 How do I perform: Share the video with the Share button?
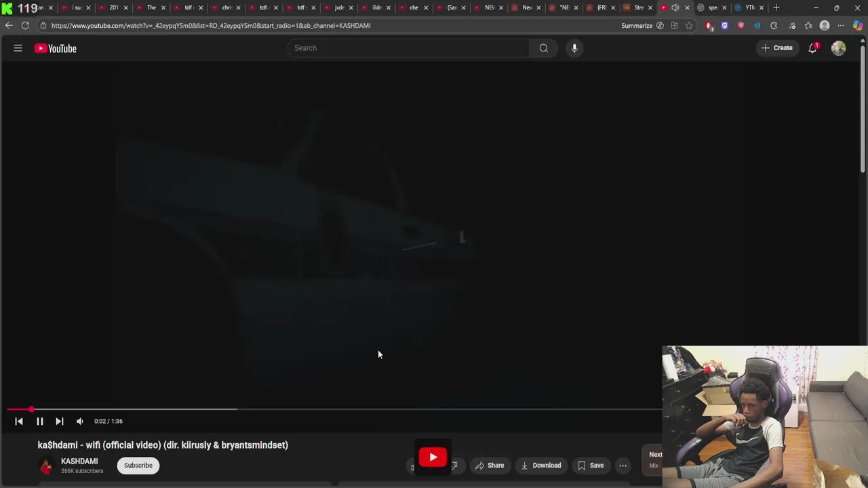coord(490,466)
